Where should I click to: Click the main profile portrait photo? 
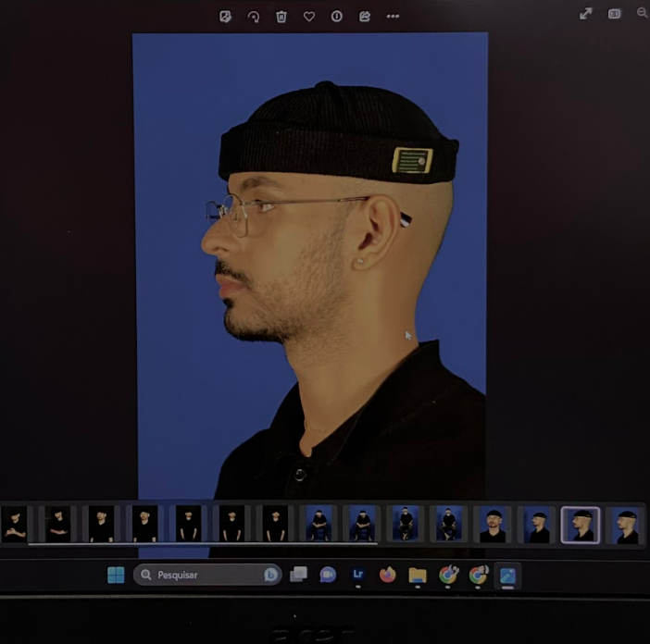(310, 265)
